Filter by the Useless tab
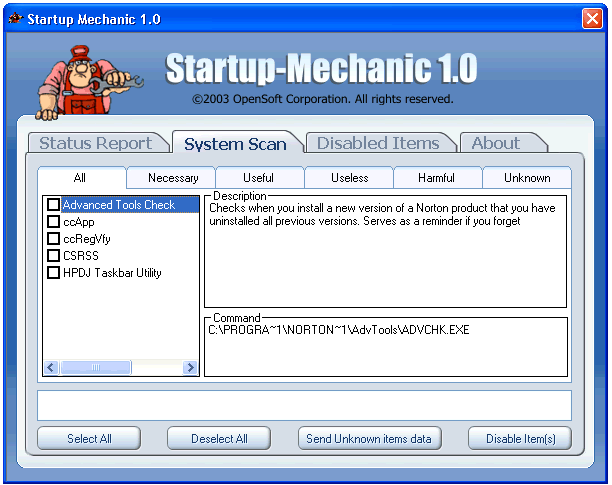Image resolution: width=612 pixels, height=485 pixels. (349, 178)
